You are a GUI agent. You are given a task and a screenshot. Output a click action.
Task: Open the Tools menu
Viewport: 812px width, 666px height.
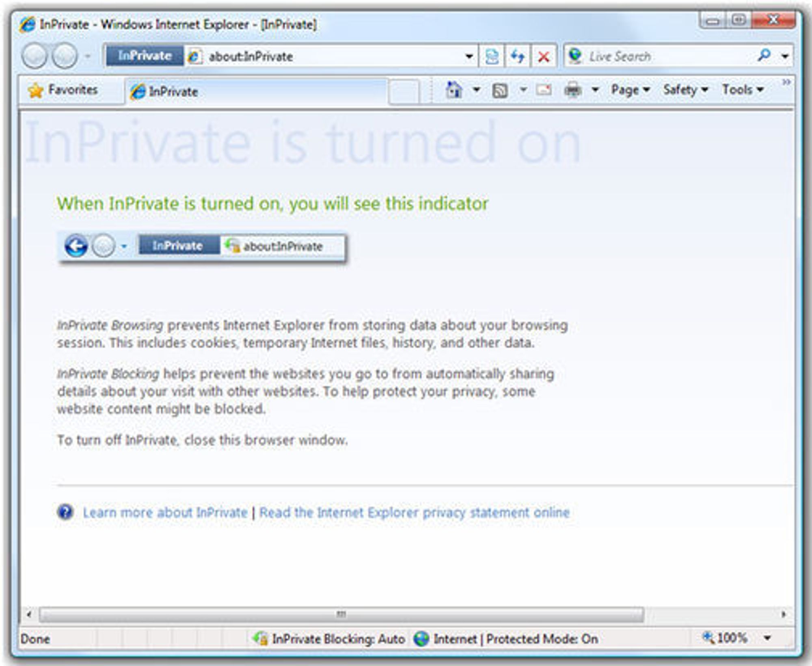[743, 90]
